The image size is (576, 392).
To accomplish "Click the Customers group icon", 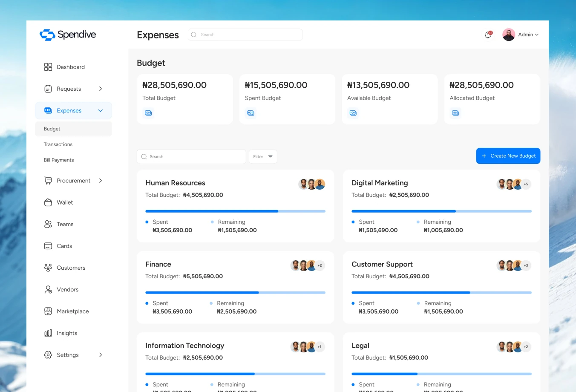I will (x=48, y=268).
